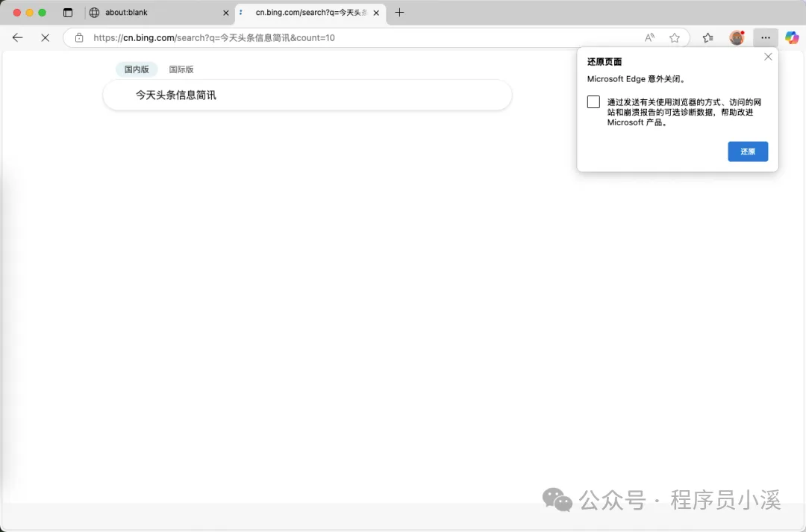Enable the diagnostic data checkbox

click(593, 101)
